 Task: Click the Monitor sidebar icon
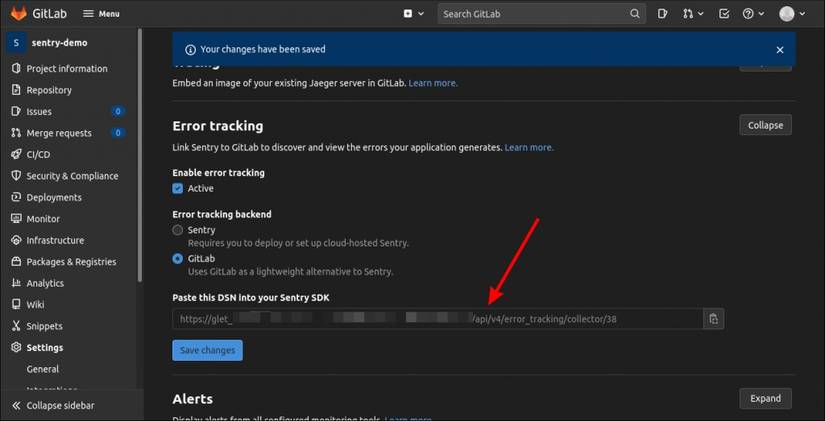point(16,219)
